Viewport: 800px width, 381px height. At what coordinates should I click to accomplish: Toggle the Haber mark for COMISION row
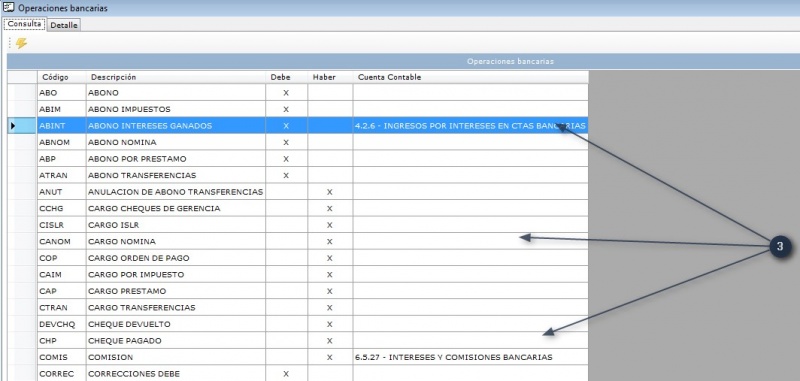tap(330, 357)
